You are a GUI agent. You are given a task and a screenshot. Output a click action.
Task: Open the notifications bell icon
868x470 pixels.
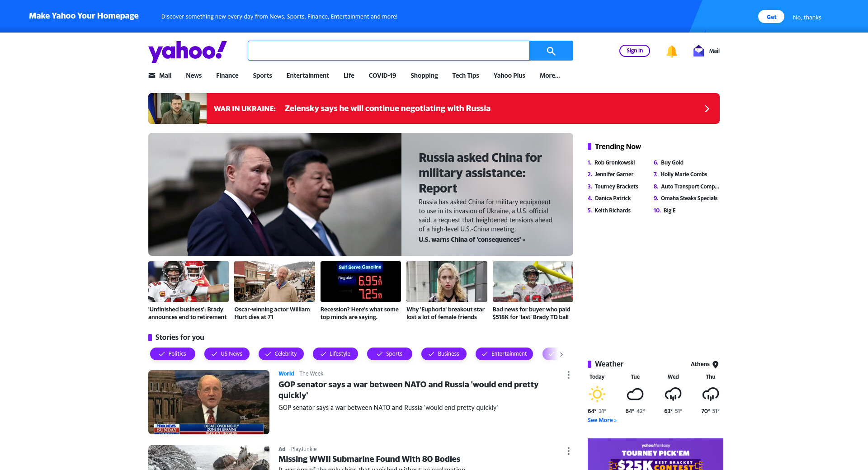click(672, 51)
